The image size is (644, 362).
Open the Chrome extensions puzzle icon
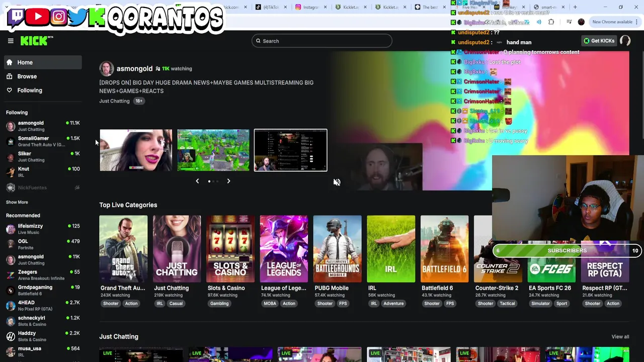[551, 22]
